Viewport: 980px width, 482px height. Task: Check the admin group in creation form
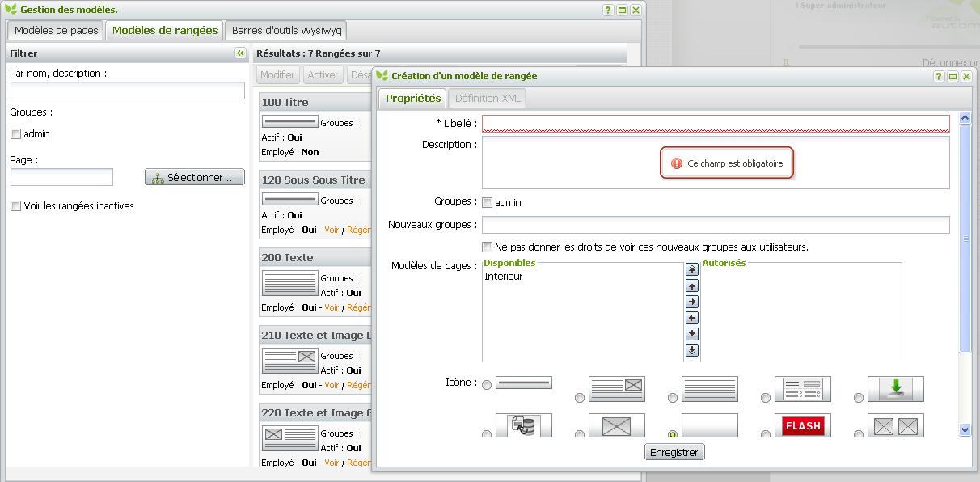click(x=487, y=203)
